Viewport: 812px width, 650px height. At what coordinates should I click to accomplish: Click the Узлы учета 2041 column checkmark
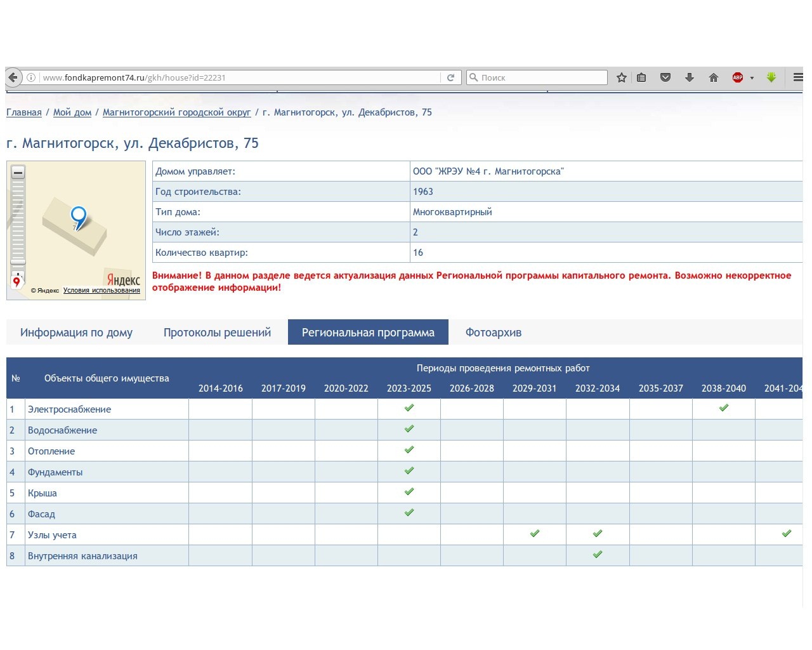pyautogui.click(x=787, y=533)
